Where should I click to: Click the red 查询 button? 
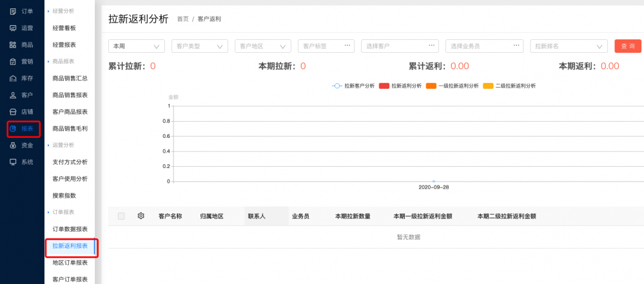[x=628, y=46]
